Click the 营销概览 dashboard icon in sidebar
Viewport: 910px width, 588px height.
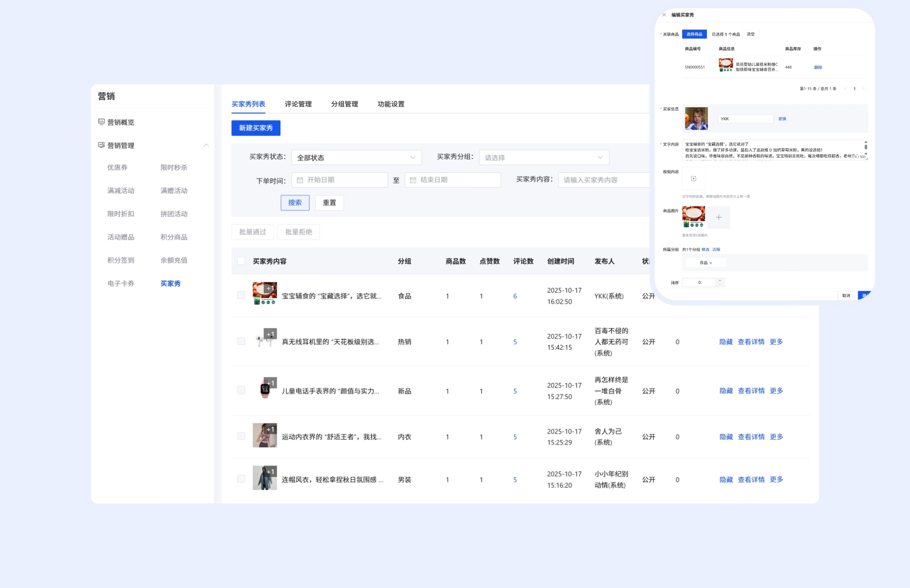101,122
